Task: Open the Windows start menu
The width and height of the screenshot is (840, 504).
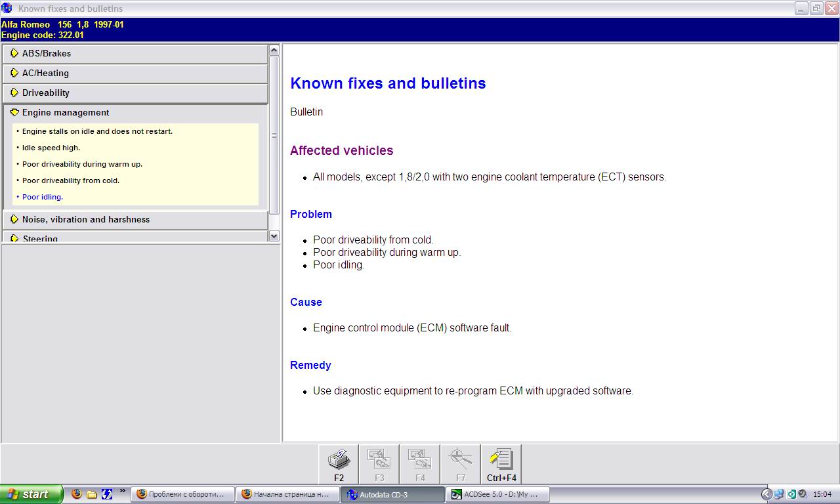Action: click(x=31, y=494)
